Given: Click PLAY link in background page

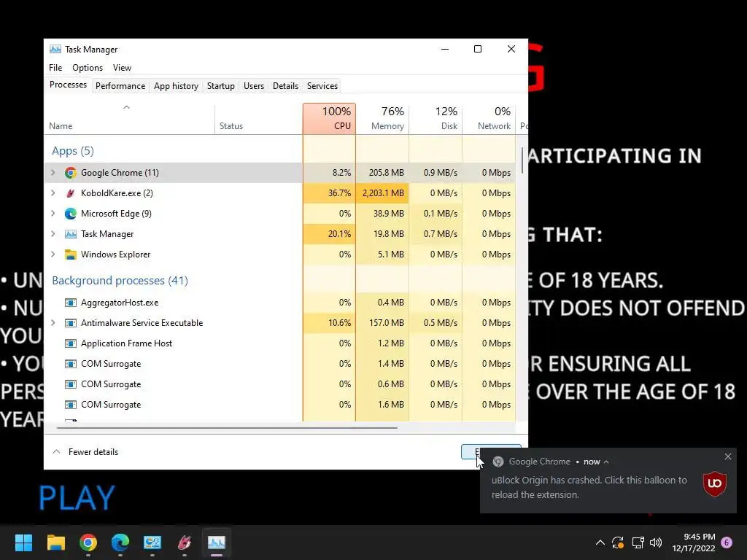Looking at the screenshot, I should (77, 497).
